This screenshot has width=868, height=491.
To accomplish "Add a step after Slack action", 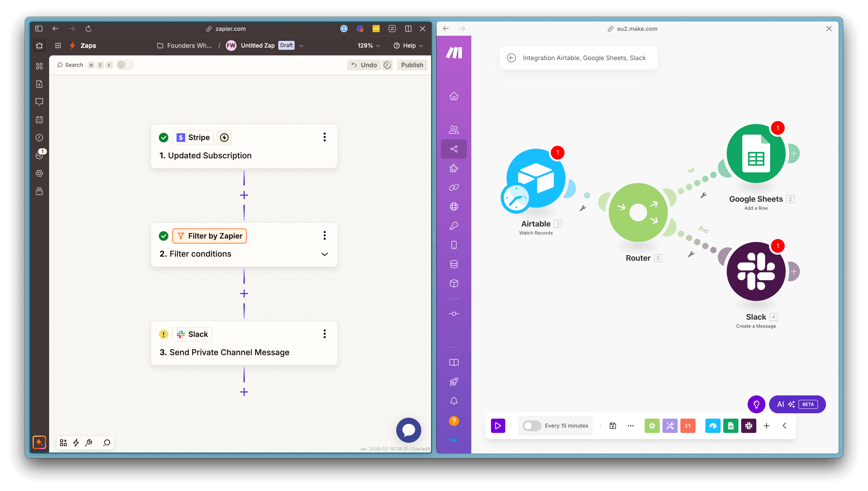I will coord(244,392).
